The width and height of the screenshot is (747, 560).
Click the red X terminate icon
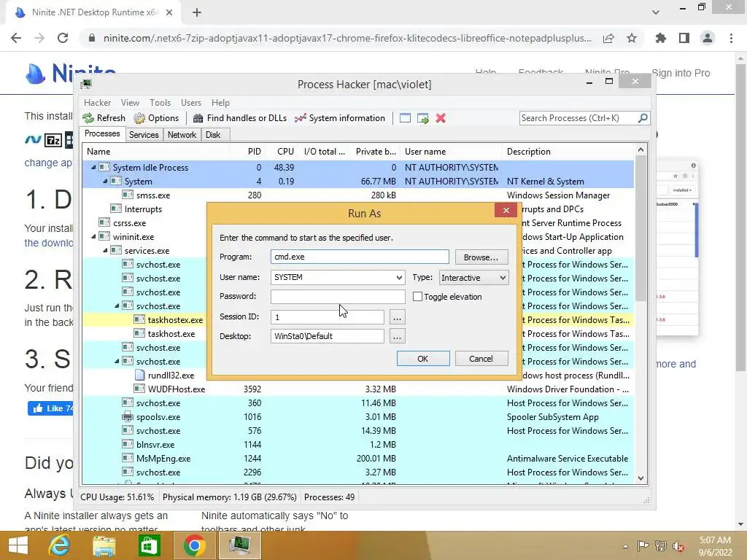(441, 118)
